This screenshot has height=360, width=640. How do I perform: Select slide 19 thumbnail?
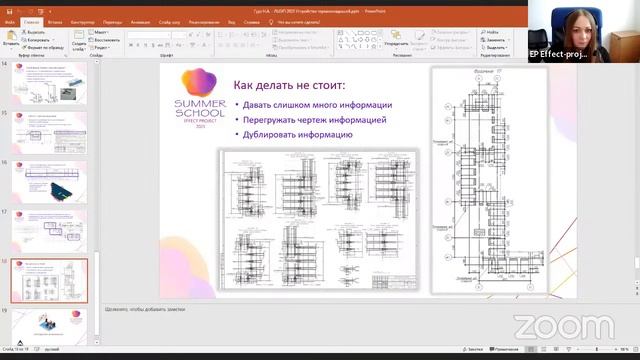point(49,328)
